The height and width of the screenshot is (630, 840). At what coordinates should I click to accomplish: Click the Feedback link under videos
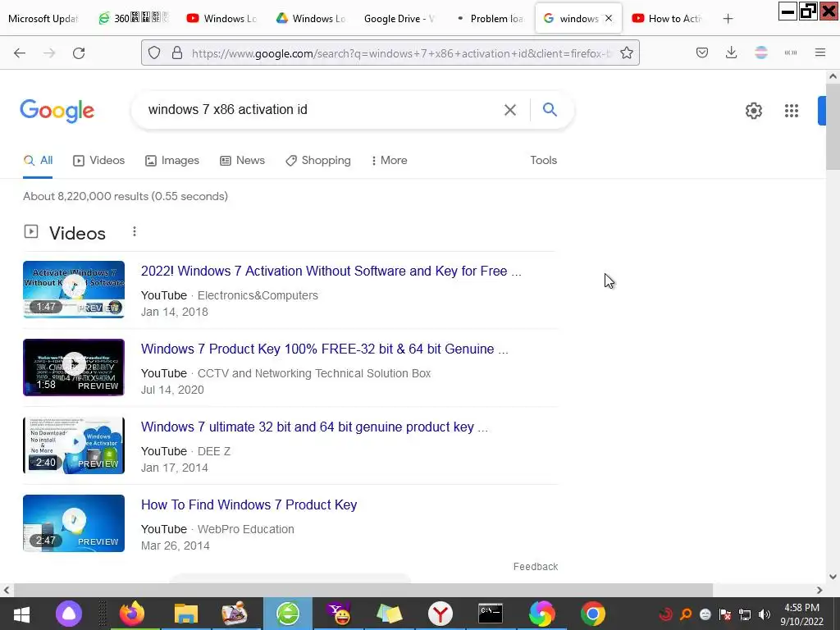535,566
